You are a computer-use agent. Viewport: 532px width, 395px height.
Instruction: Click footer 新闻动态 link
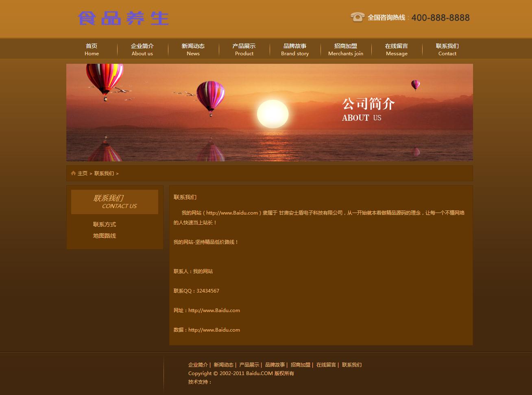(224, 365)
